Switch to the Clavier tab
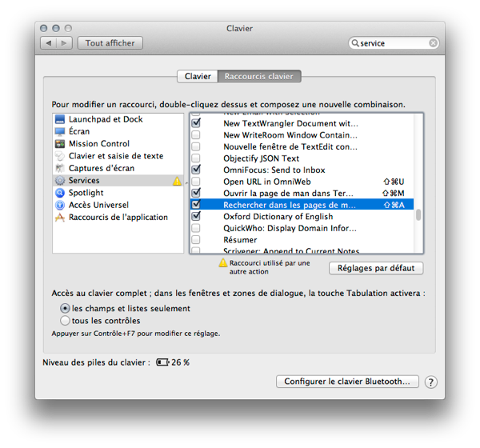 click(x=198, y=77)
